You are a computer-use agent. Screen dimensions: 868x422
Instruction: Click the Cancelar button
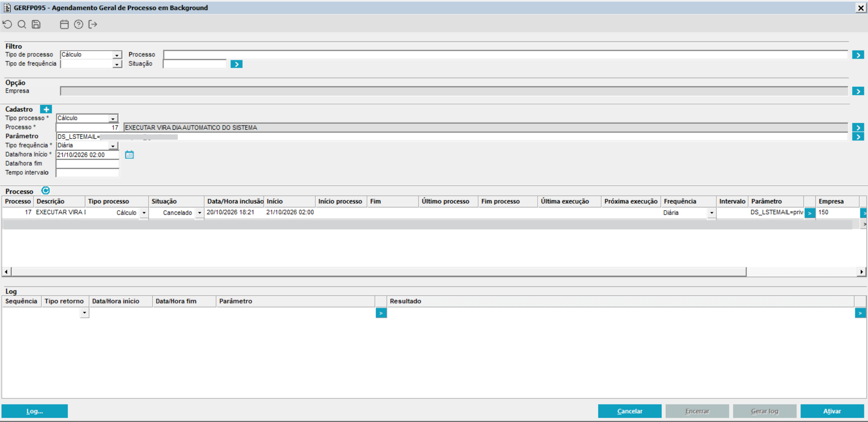(630, 411)
